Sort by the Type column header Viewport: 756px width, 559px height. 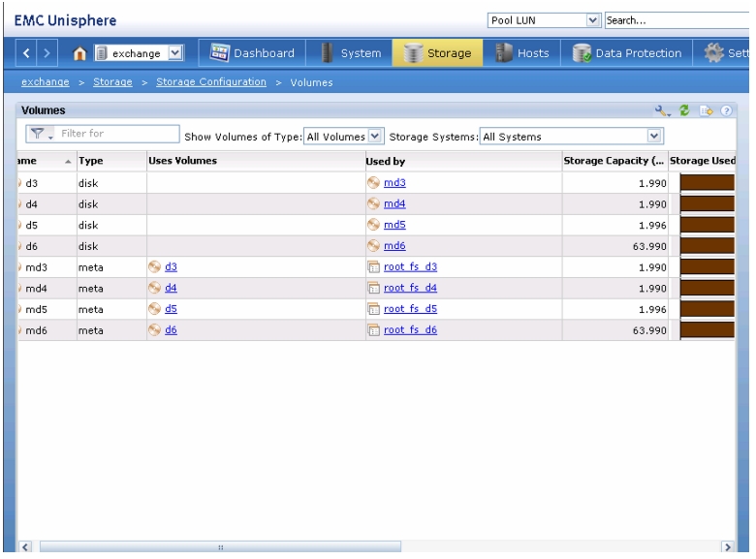pos(111,161)
